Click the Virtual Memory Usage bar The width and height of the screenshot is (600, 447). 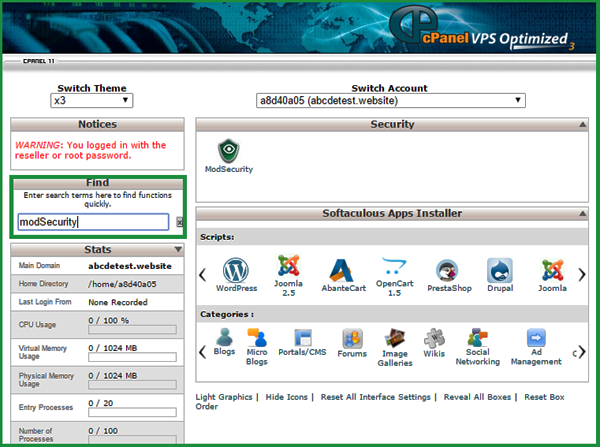(132, 357)
